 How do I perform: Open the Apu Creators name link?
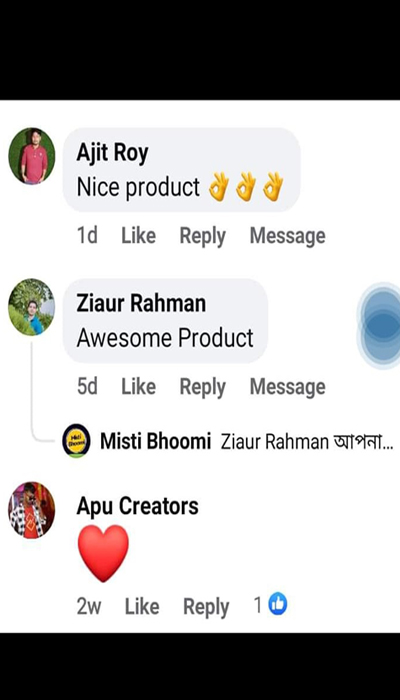(x=138, y=507)
